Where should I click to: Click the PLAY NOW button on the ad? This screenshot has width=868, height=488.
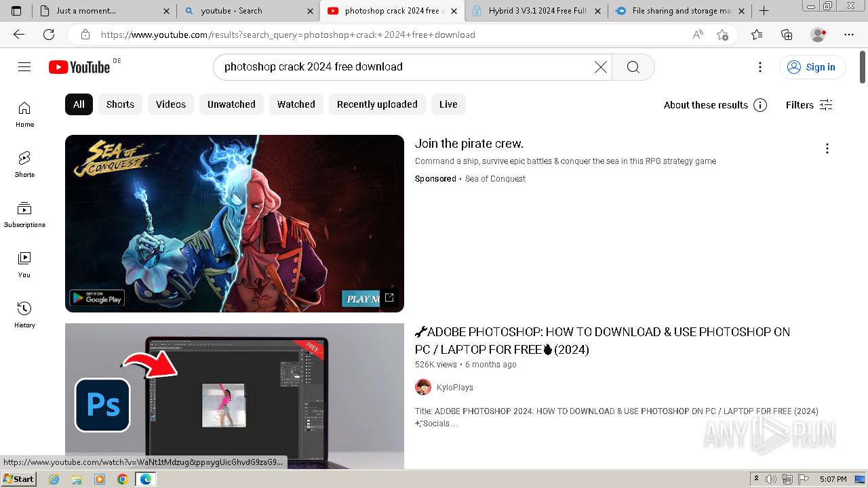pyautogui.click(x=361, y=298)
